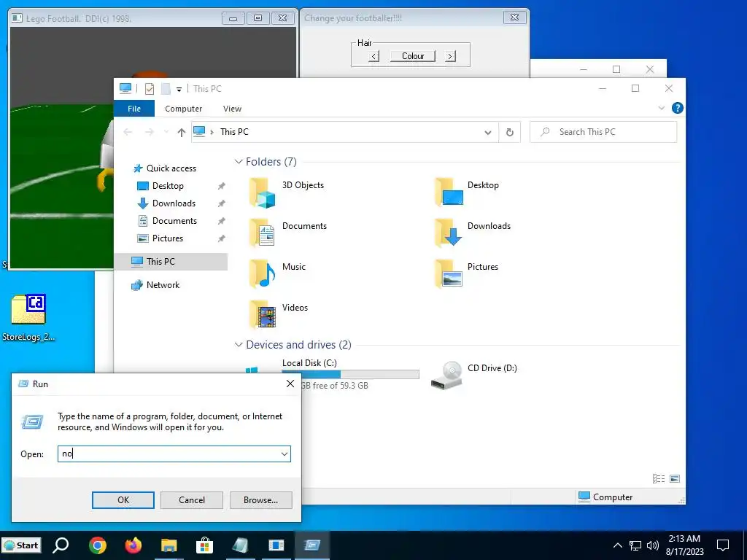Open the Computer ribbon tab
This screenshot has width=747, height=560.
tap(183, 109)
